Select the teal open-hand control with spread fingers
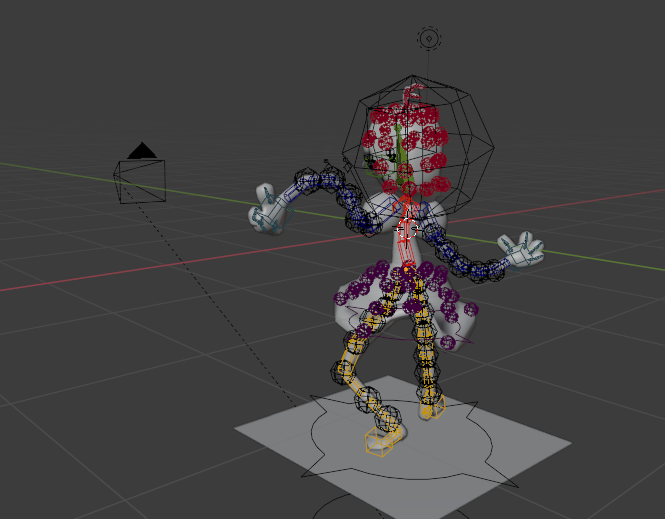This screenshot has height=519, width=665. pyautogui.click(x=523, y=250)
